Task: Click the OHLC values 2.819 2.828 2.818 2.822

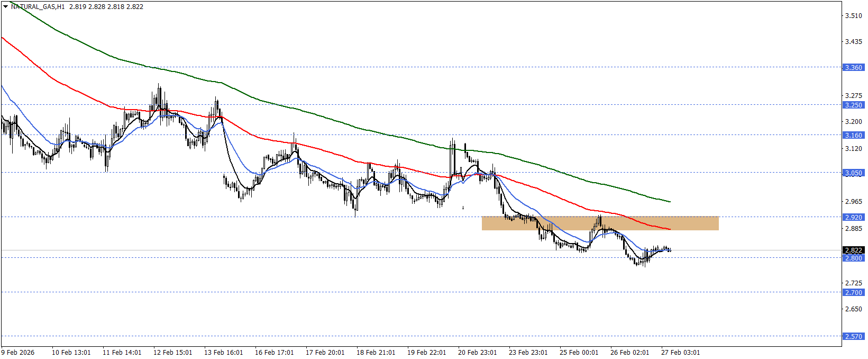Action: (x=106, y=7)
